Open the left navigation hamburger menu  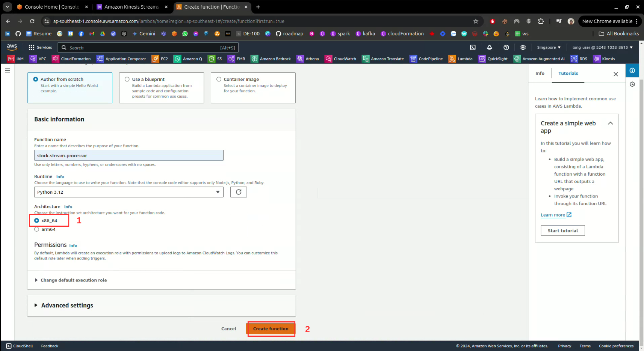tap(7, 71)
